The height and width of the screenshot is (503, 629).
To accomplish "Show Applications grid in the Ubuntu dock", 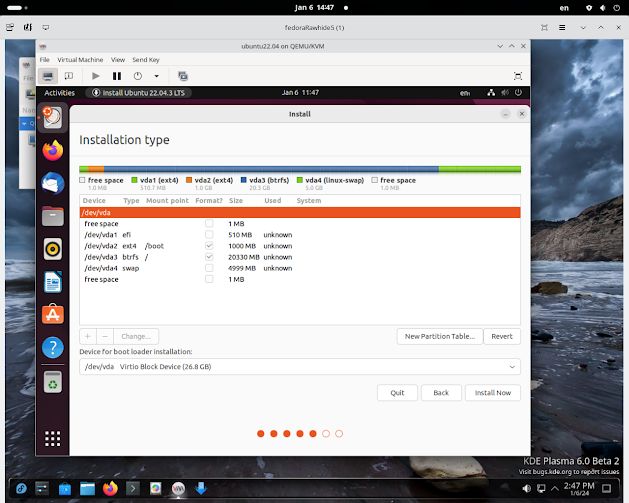I will click(53, 438).
